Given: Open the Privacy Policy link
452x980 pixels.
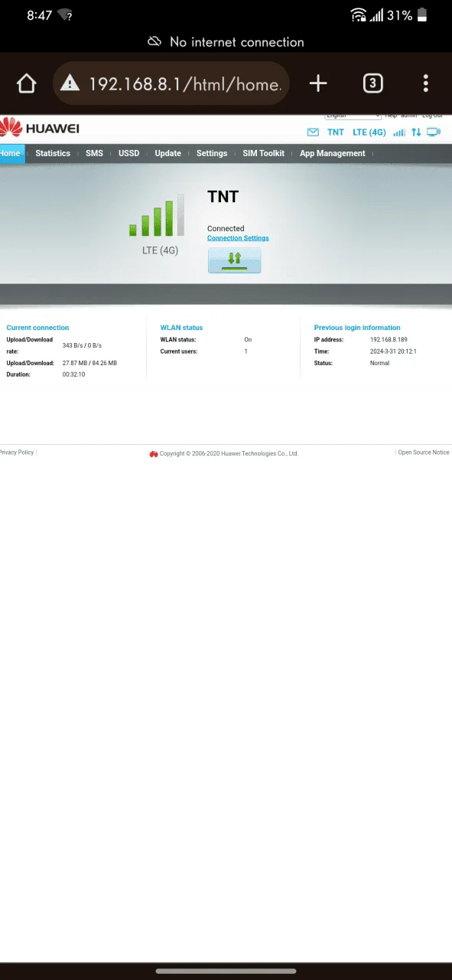Looking at the screenshot, I should pos(16,452).
